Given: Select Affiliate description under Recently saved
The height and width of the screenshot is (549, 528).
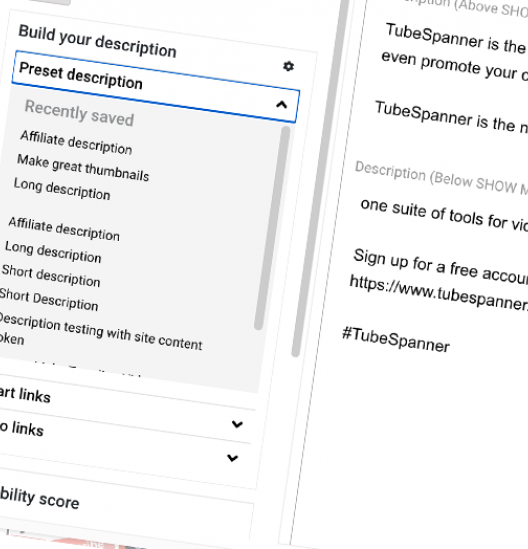Looking at the screenshot, I should tap(76, 142).
